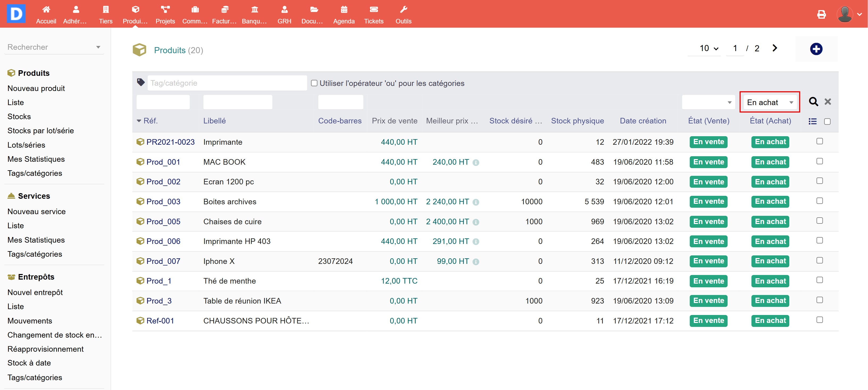Go to next page arrow
Screen dimensions: 868x390
point(774,48)
